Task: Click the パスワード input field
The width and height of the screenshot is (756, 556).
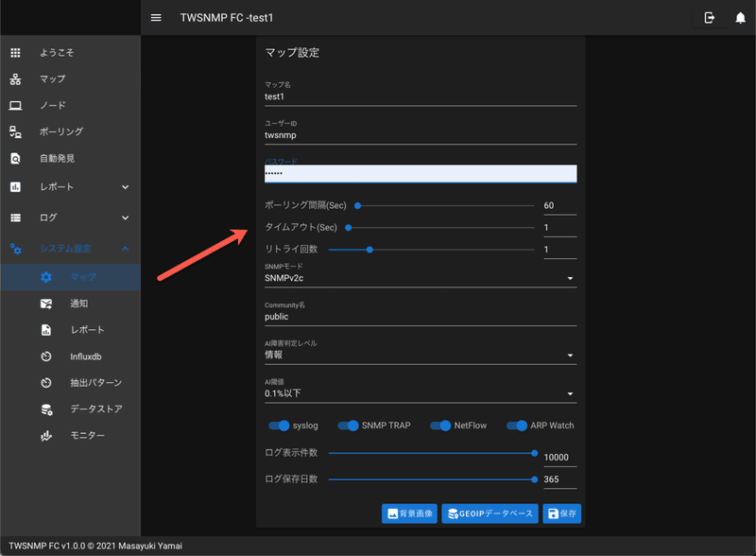Action: coord(421,174)
